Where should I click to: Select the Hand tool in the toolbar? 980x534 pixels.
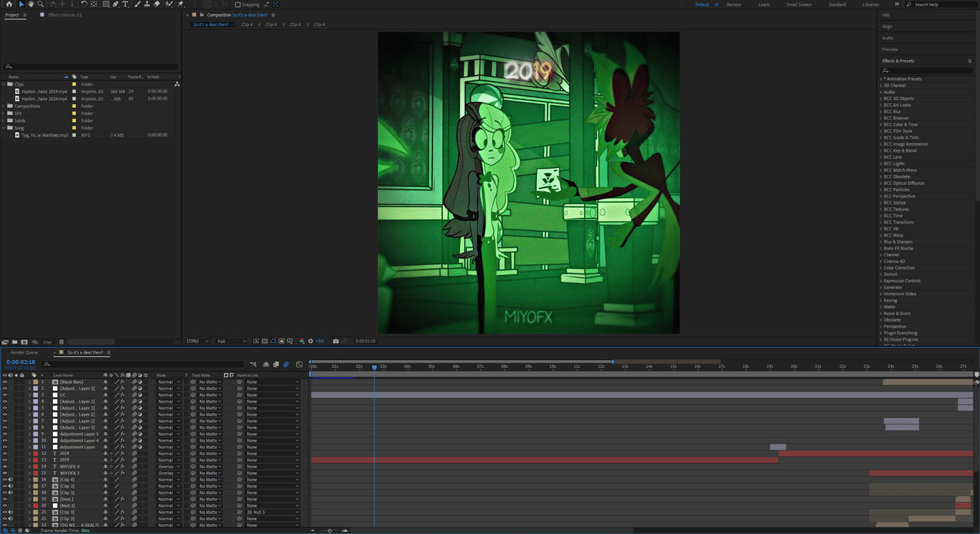[x=31, y=5]
